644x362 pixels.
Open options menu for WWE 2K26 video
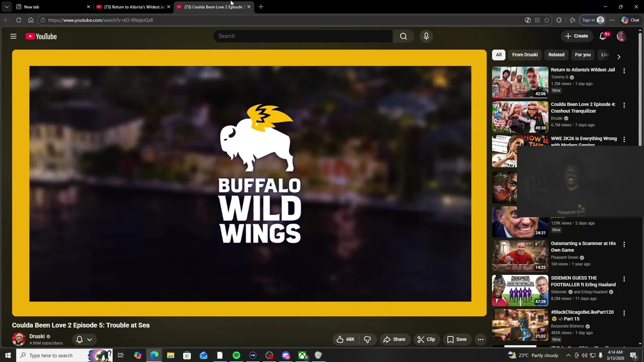point(624,139)
